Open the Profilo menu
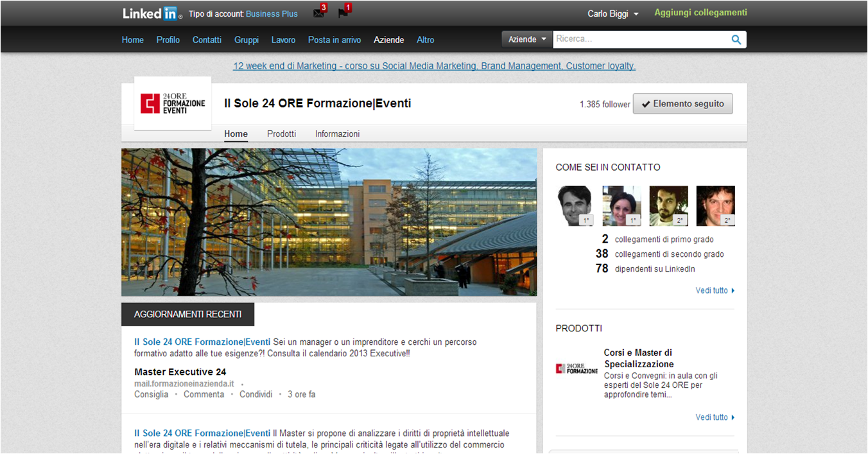Screen dimensions: 868x454 click(x=168, y=40)
